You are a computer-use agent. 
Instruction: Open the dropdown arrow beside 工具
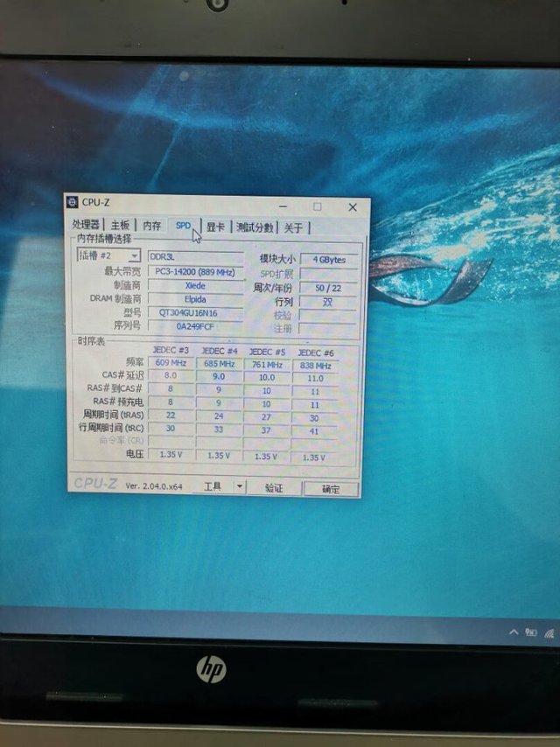pyautogui.click(x=239, y=487)
